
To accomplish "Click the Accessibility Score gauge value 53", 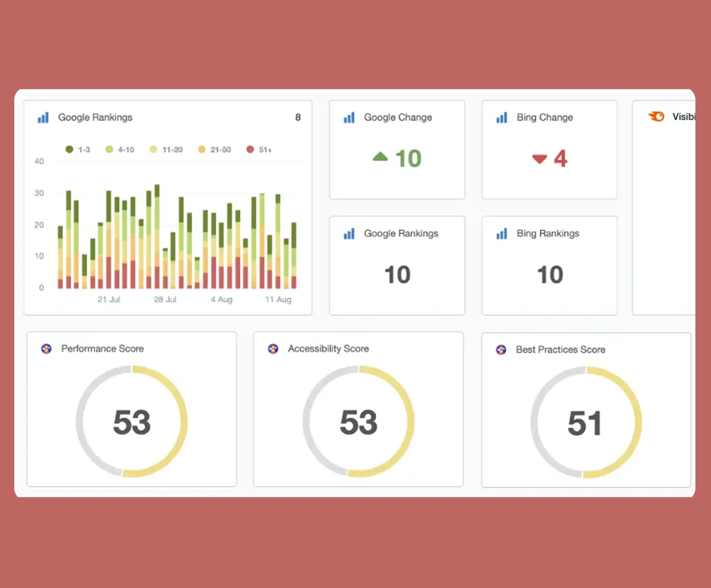I will pyautogui.click(x=358, y=422).
